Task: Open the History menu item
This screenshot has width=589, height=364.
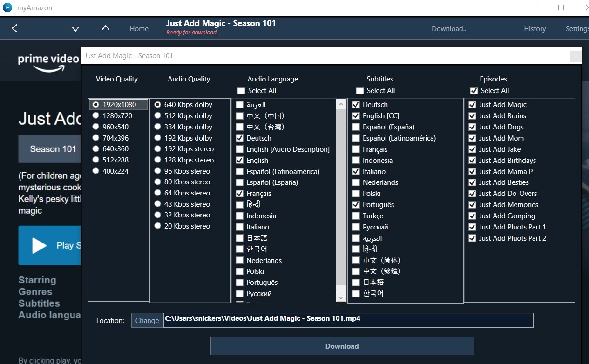Action: 535,29
